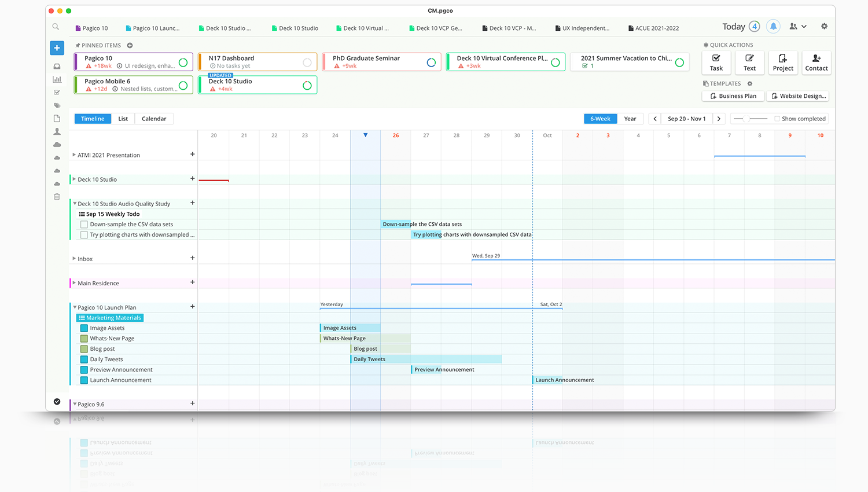Expand the Main Residence row
Viewport: 868px width, 492px height.
pos(74,282)
